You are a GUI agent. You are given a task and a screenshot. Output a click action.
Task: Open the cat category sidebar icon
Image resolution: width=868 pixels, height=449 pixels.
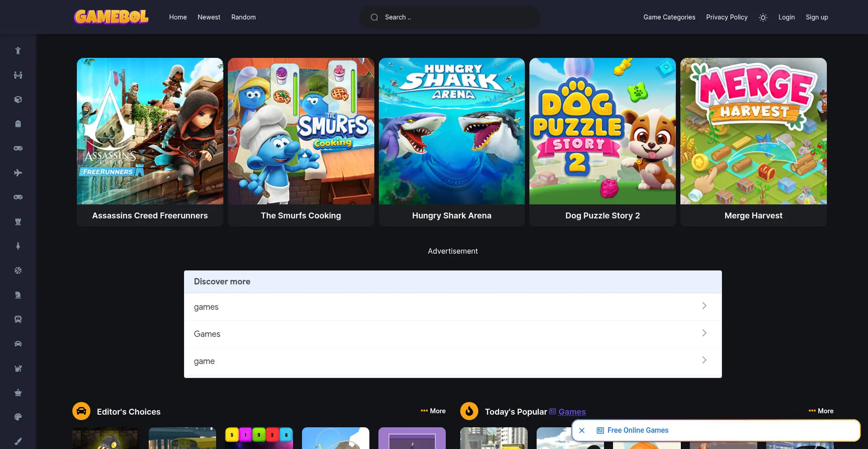pyautogui.click(x=18, y=368)
